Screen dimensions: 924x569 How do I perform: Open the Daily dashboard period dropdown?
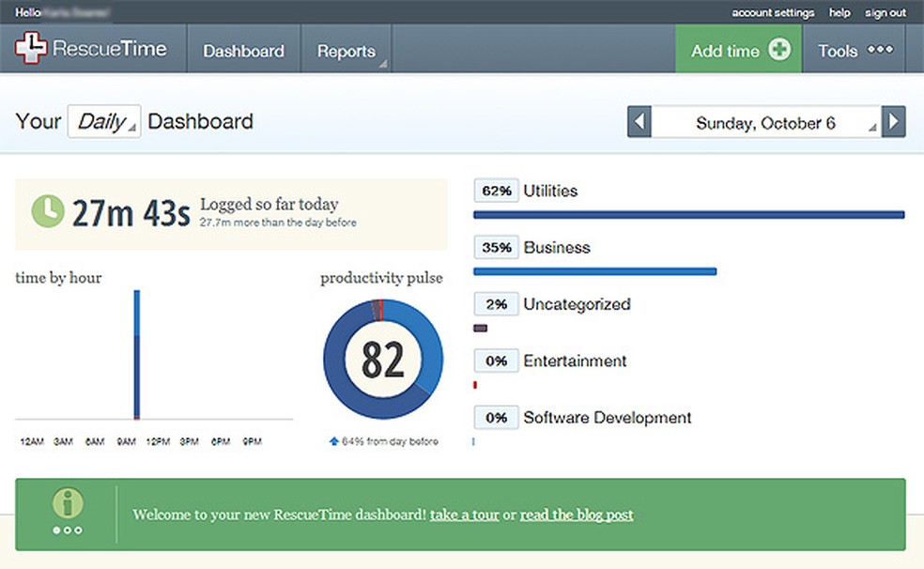click(104, 122)
